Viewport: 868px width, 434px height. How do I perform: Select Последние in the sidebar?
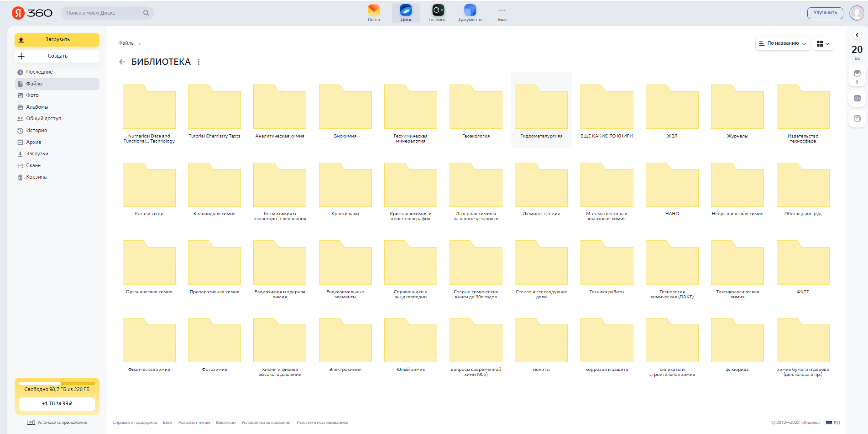pos(57,72)
